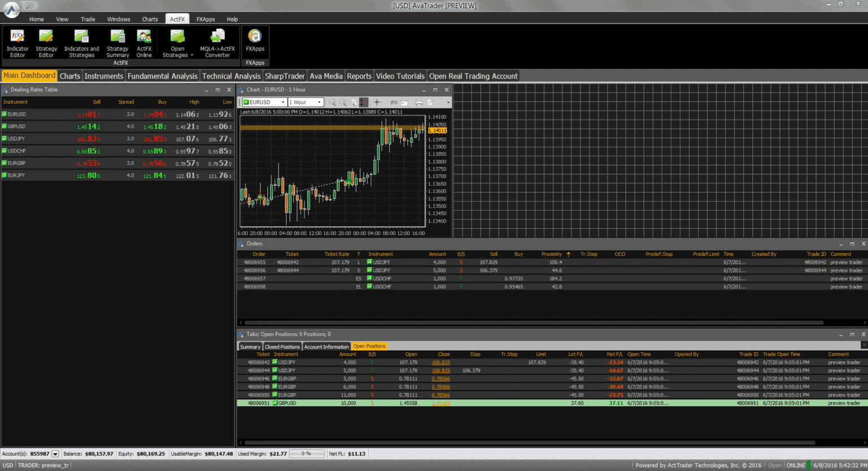Click the Used Margin percentage bar
868x471 pixels.
coord(306,453)
